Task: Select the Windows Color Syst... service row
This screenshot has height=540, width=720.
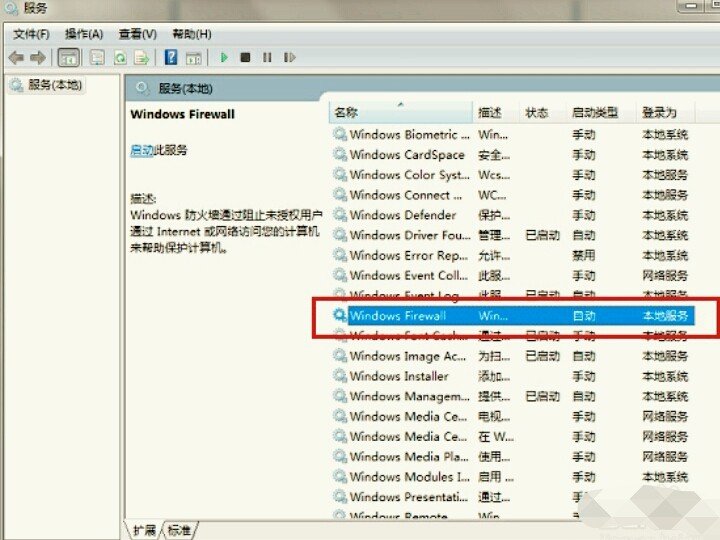Action: pos(513,175)
